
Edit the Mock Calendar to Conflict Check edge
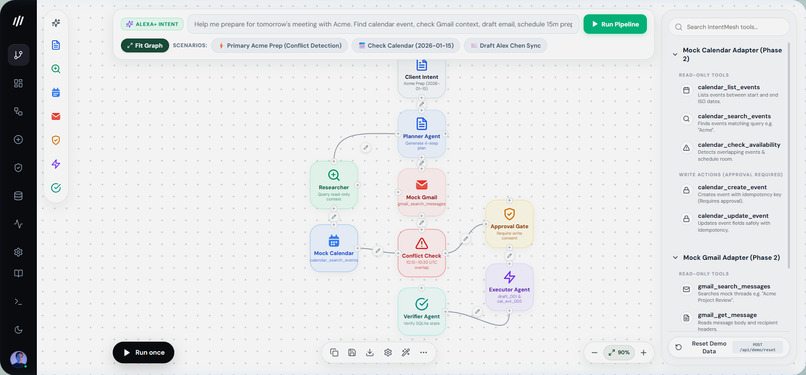[378, 251]
